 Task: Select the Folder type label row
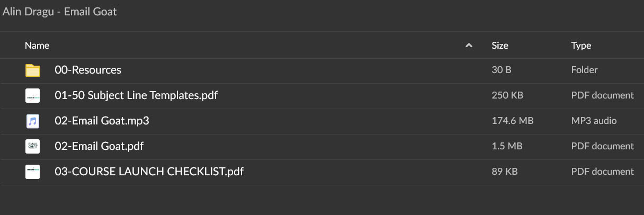pos(584,70)
